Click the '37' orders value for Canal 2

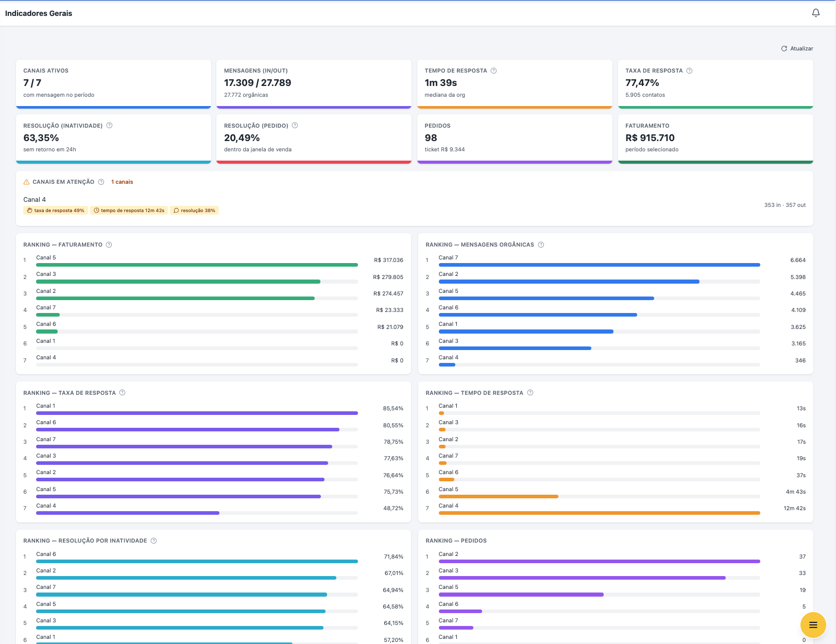[803, 556]
